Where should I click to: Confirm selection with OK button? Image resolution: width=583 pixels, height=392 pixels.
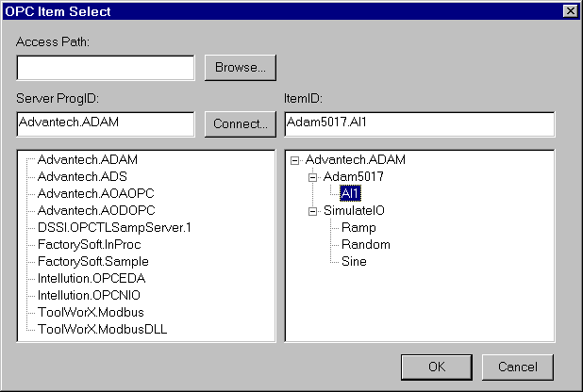(x=436, y=367)
